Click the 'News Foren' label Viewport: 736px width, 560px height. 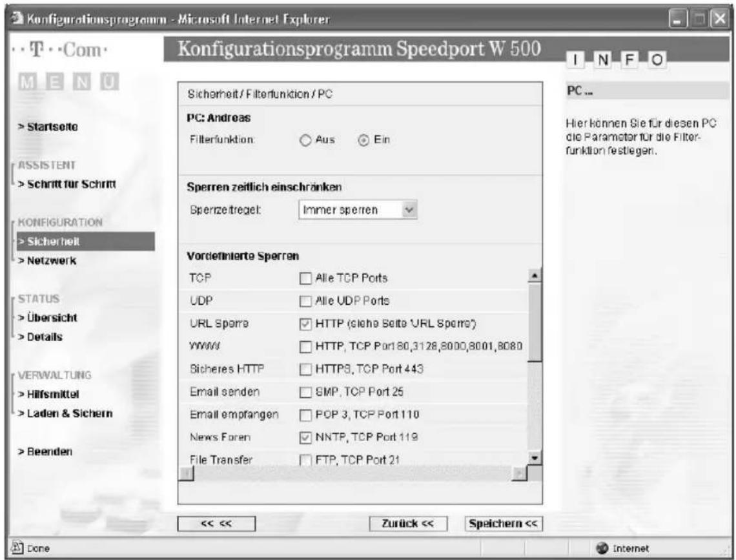coord(220,437)
